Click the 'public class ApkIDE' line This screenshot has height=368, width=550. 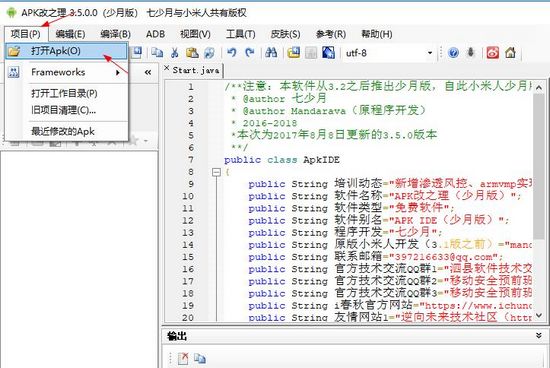coord(282,160)
